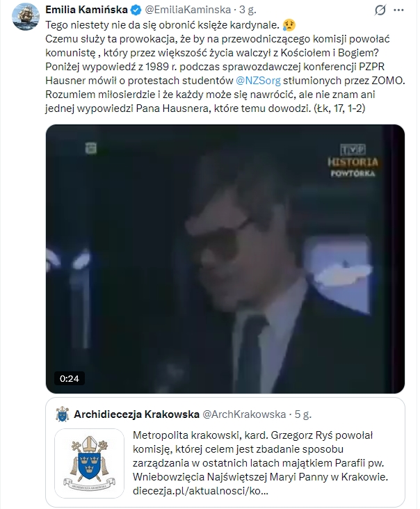420x509 pixels.
Task: Open the Grok explain icon
Action: tap(380, 10)
